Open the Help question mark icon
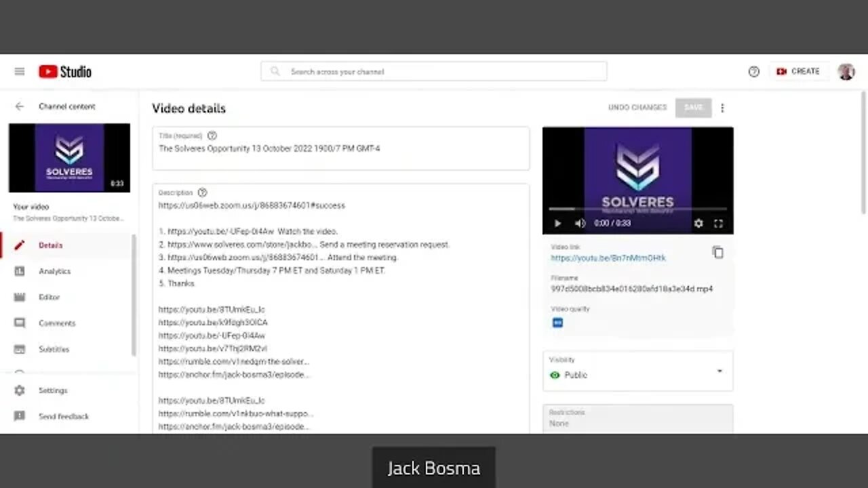 click(x=753, y=71)
